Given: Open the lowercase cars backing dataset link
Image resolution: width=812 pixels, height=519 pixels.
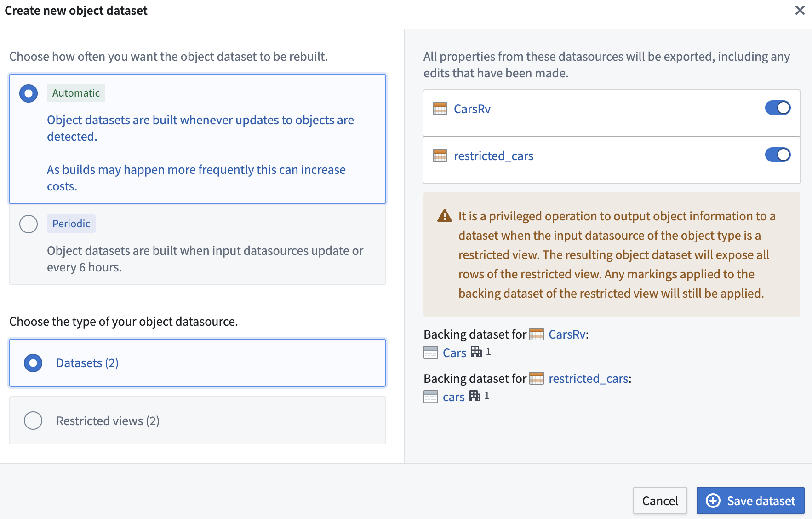Looking at the screenshot, I should [x=454, y=397].
